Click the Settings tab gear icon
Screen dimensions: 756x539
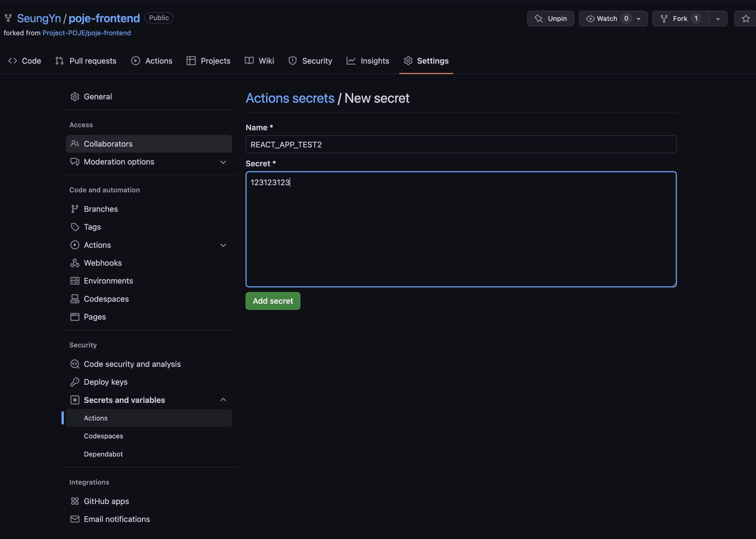pyautogui.click(x=408, y=61)
